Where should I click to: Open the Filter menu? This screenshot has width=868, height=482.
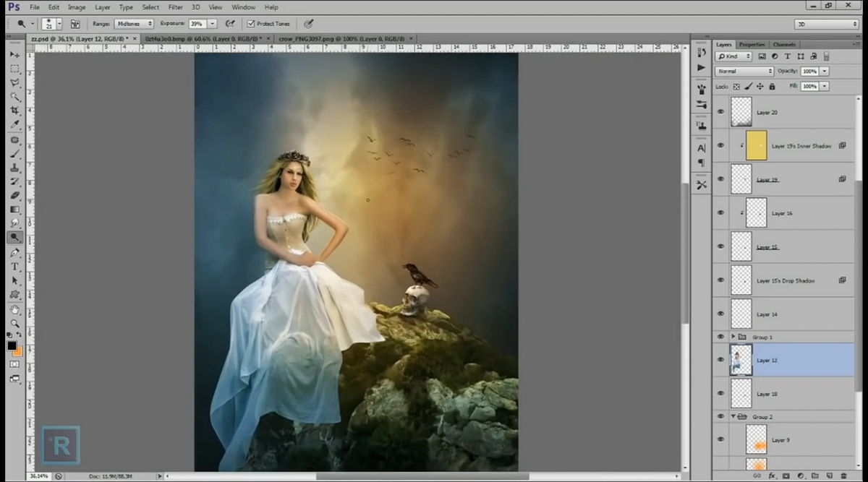(x=175, y=7)
